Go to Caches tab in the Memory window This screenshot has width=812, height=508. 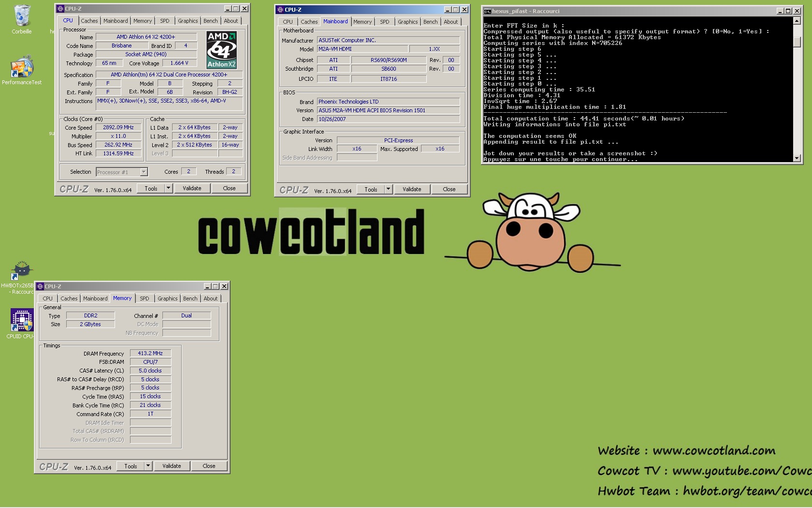click(69, 299)
